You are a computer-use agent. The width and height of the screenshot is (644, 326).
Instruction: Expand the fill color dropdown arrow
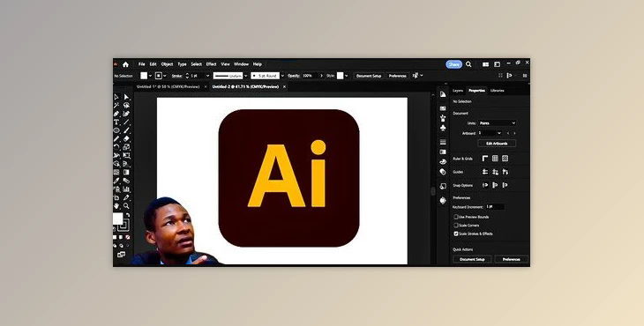tap(150, 76)
